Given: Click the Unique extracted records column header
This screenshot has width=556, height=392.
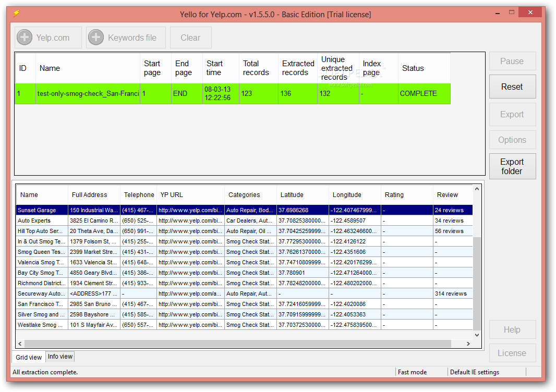Looking at the screenshot, I should [x=339, y=68].
